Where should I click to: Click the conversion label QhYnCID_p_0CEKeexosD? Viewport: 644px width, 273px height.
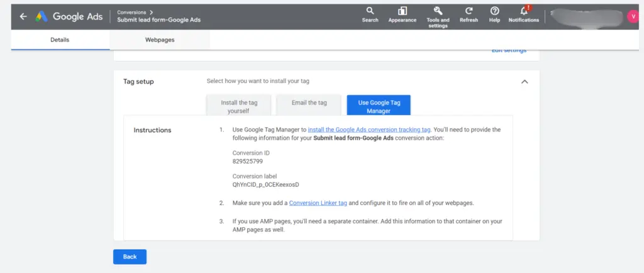coord(266,185)
